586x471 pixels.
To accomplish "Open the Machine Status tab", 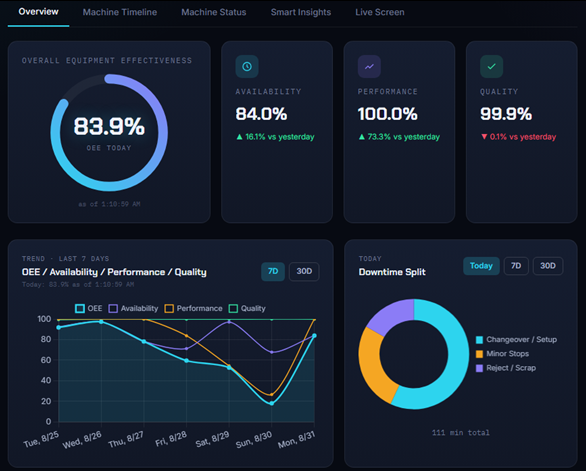I will (x=214, y=12).
